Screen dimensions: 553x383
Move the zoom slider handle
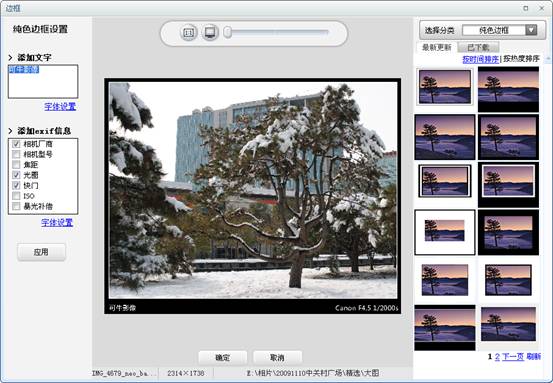click(227, 32)
